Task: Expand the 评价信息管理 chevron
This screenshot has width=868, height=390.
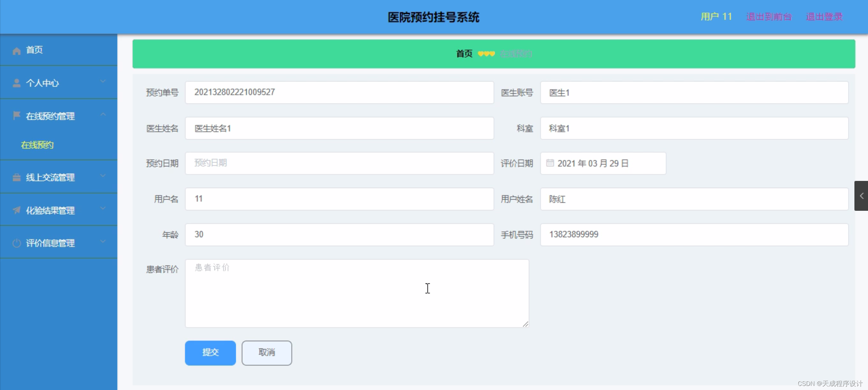Action: pyautogui.click(x=103, y=242)
